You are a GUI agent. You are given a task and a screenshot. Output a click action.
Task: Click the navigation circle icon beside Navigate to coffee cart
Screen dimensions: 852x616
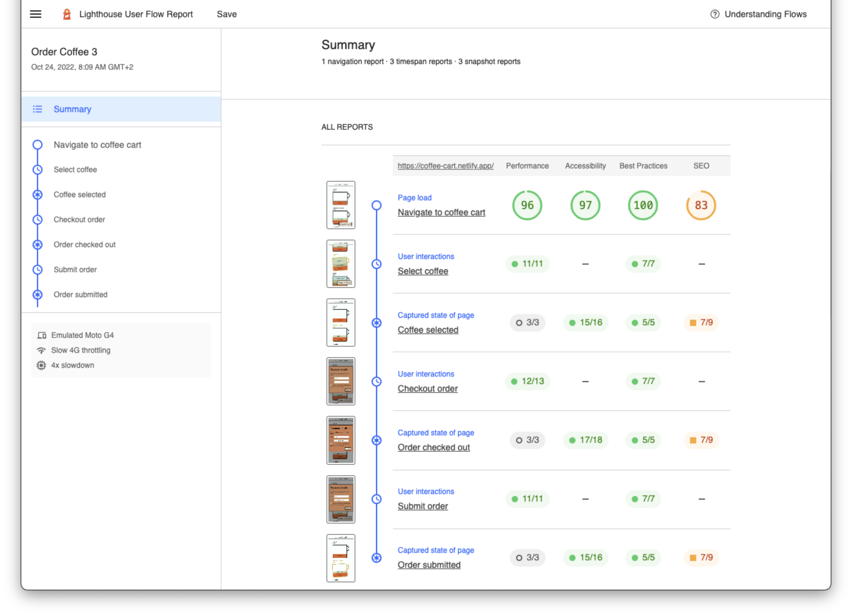coord(38,145)
